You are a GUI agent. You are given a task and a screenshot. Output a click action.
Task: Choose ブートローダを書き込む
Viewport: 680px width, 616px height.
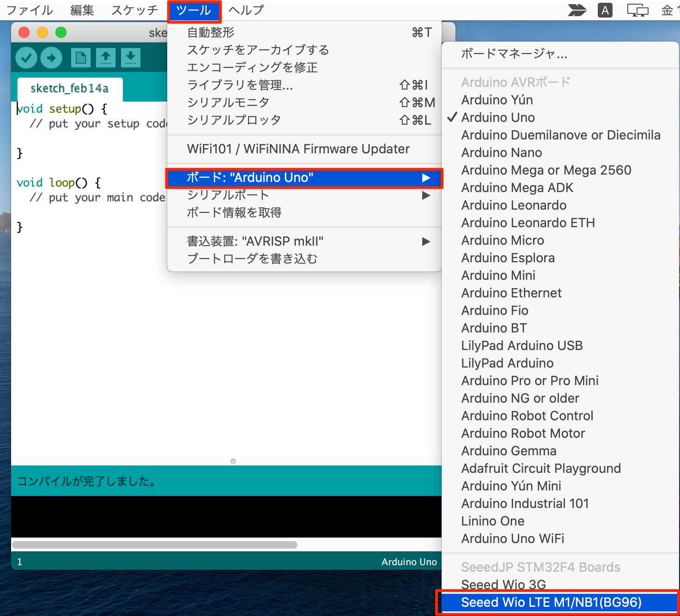pyautogui.click(x=304, y=259)
